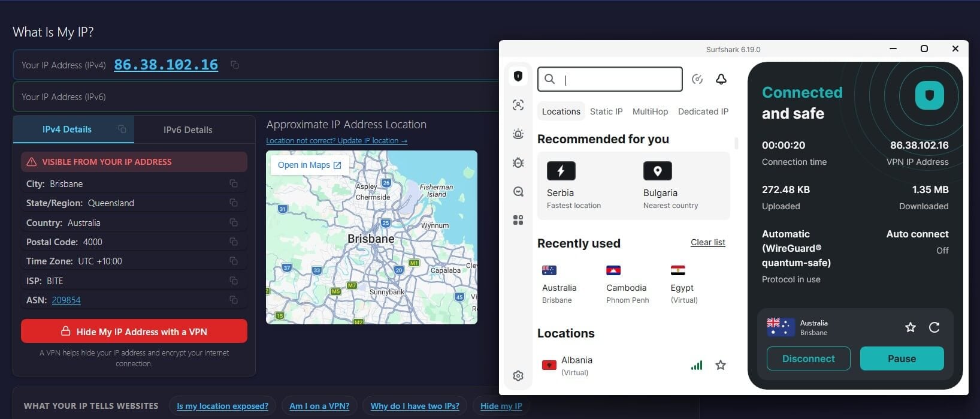Viewport: 980px width, 419px height.
Task: Open the Alternative ID sidebar icon in Surfshark
Action: pos(518,105)
